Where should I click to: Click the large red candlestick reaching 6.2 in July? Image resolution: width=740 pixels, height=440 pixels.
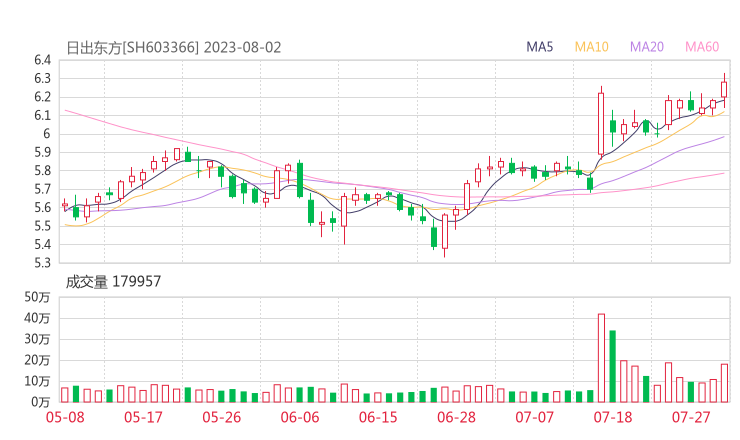601,124
